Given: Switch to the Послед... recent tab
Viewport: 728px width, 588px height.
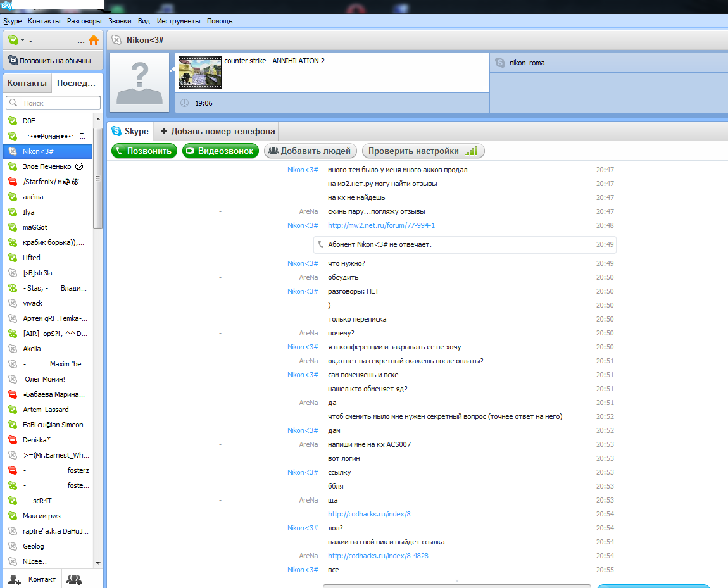Looking at the screenshot, I should pyautogui.click(x=76, y=83).
